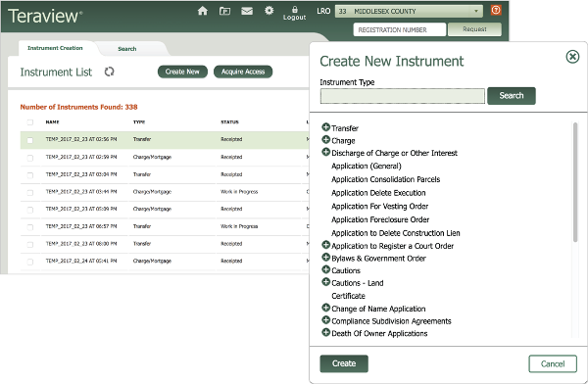
Task: Check the row TEMP_2017_02_23 AT 02:59 PM
Action: (30, 158)
